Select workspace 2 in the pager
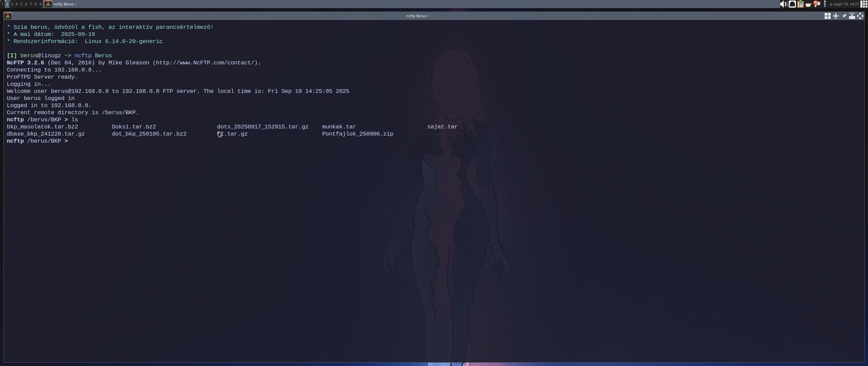This screenshot has width=868, height=366. 7,4
